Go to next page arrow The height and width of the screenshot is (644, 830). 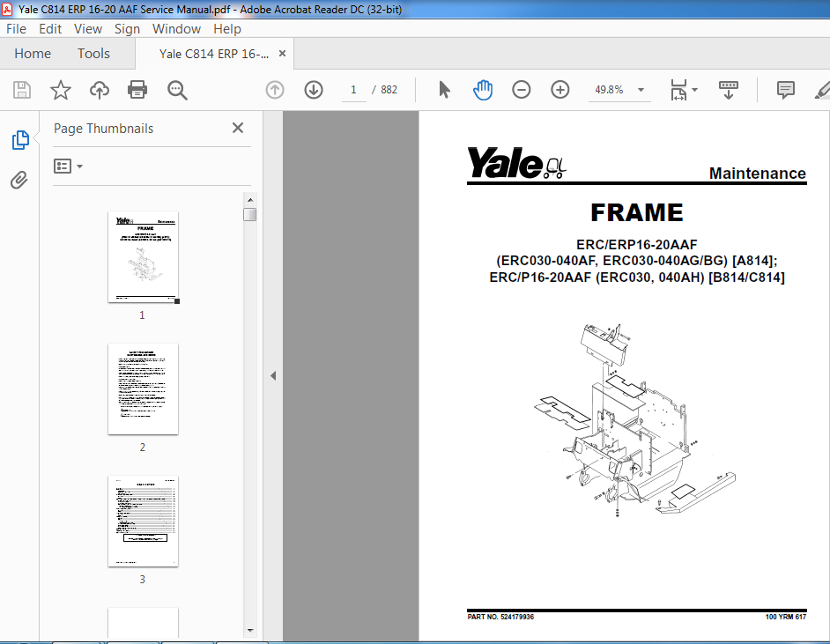[314, 90]
